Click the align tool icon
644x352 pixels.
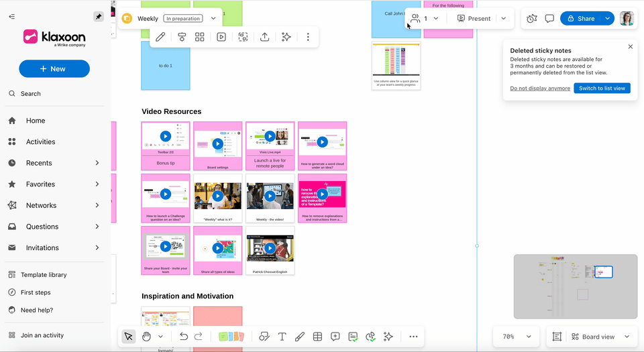click(182, 37)
